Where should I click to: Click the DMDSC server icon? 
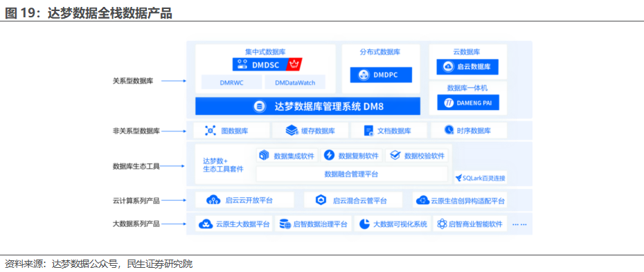tap(242, 64)
